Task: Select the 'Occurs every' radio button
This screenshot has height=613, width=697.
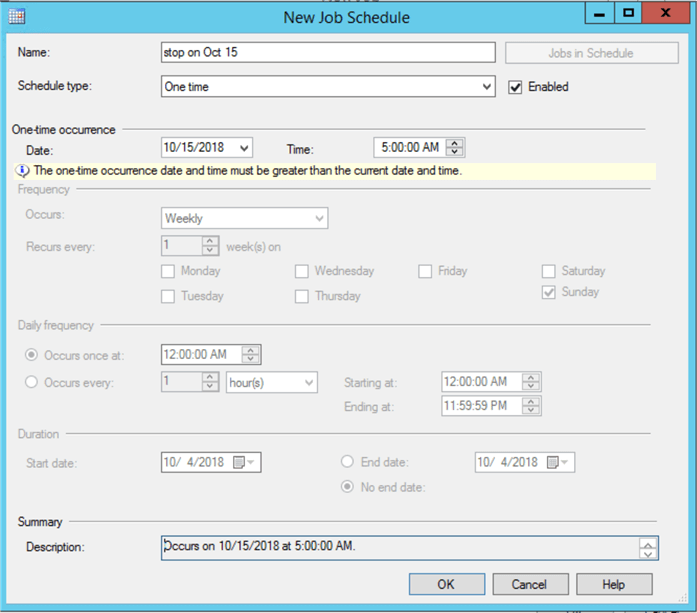Action: 32,381
